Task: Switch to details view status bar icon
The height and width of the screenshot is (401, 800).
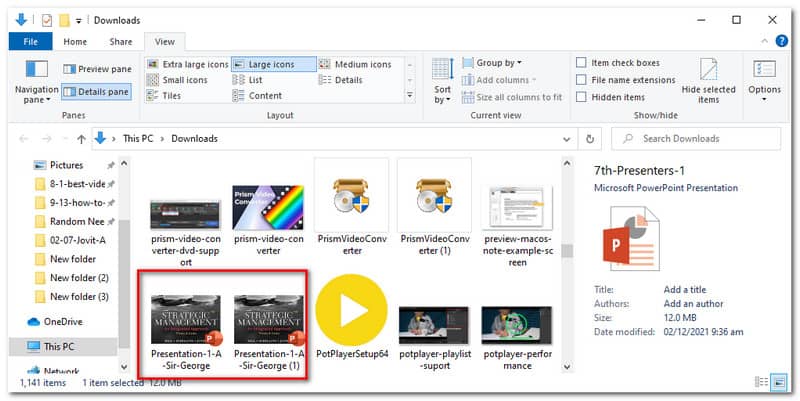Action: [761, 382]
